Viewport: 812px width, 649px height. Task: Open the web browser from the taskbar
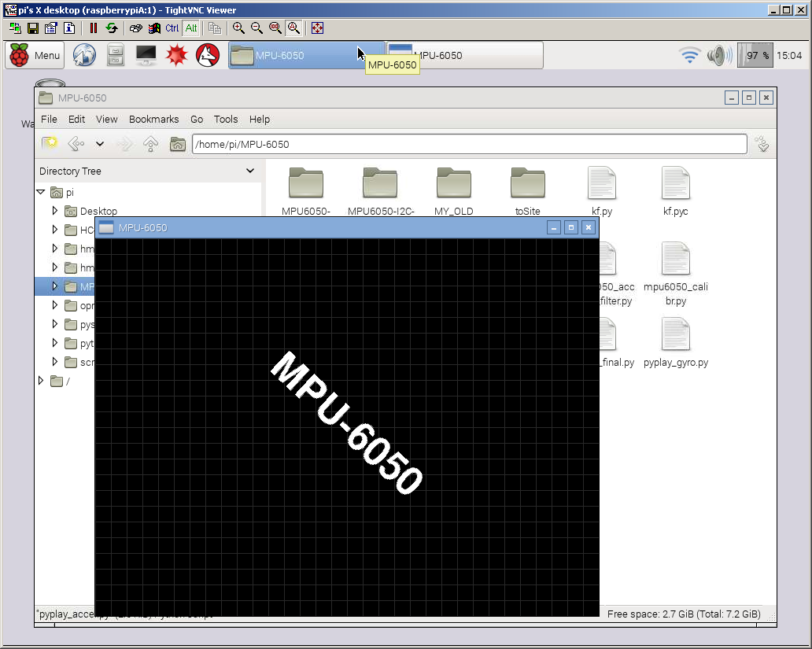pos(84,55)
